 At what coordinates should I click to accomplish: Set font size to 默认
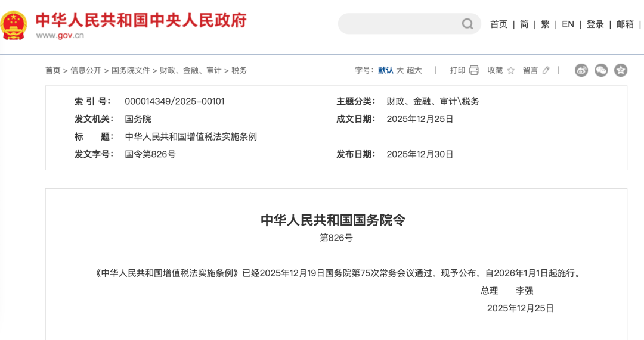[x=385, y=70]
